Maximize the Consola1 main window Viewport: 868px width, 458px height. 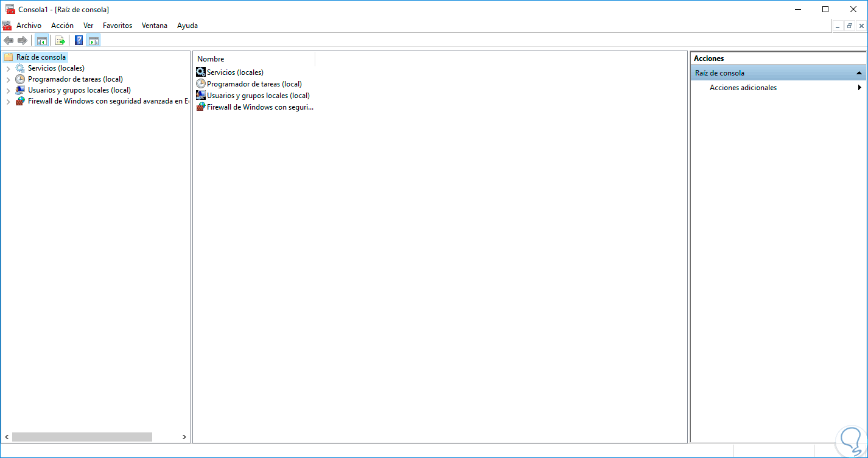825,9
